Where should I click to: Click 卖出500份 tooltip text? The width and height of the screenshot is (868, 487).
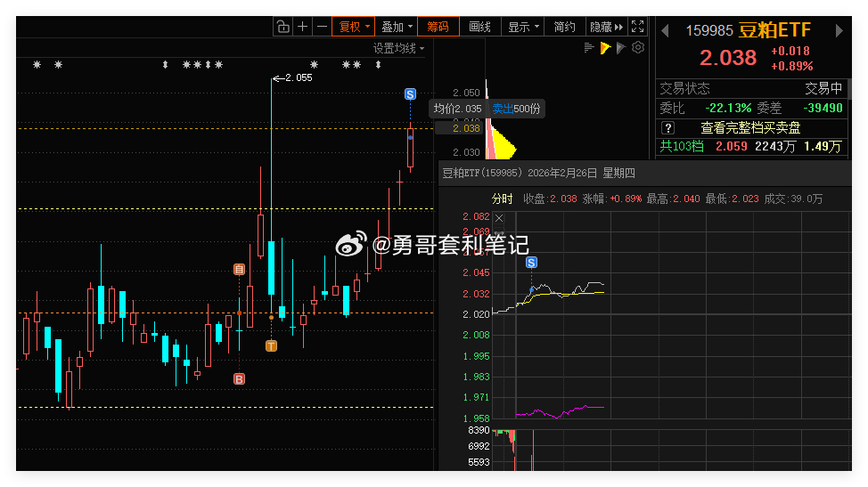pyautogui.click(x=516, y=109)
